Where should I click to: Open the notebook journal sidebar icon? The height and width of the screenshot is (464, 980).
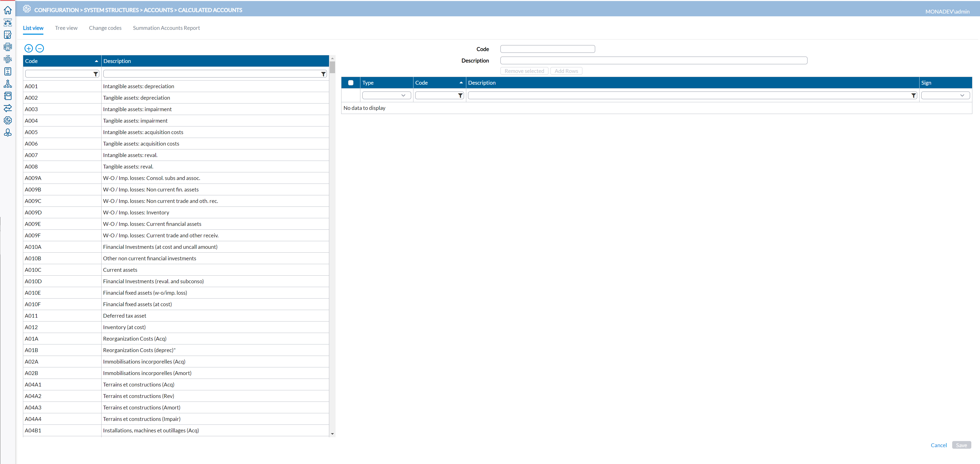[x=8, y=96]
